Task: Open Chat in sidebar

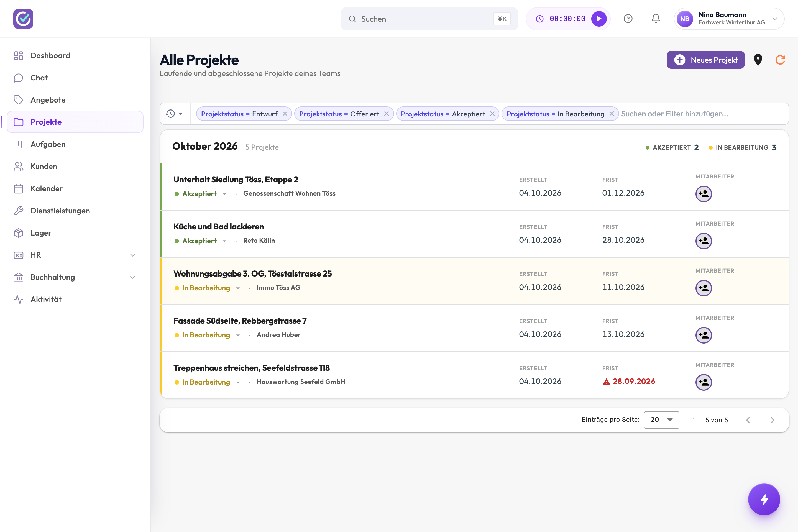Action: click(75, 78)
